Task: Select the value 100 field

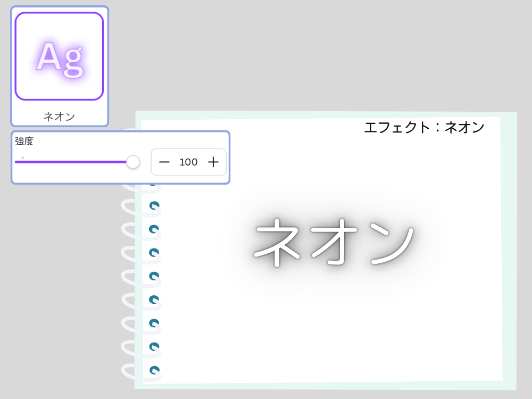Action: (x=189, y=162)
